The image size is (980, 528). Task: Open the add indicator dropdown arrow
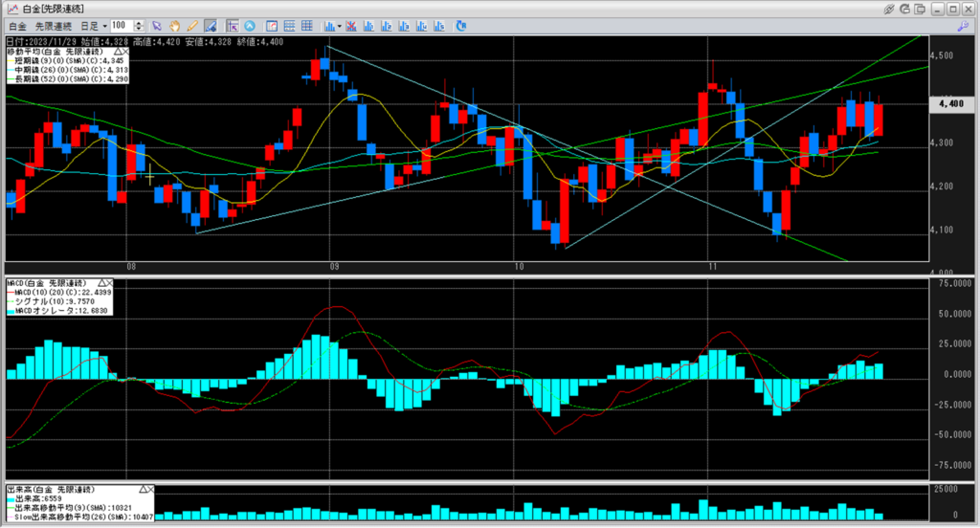[340, 26]
